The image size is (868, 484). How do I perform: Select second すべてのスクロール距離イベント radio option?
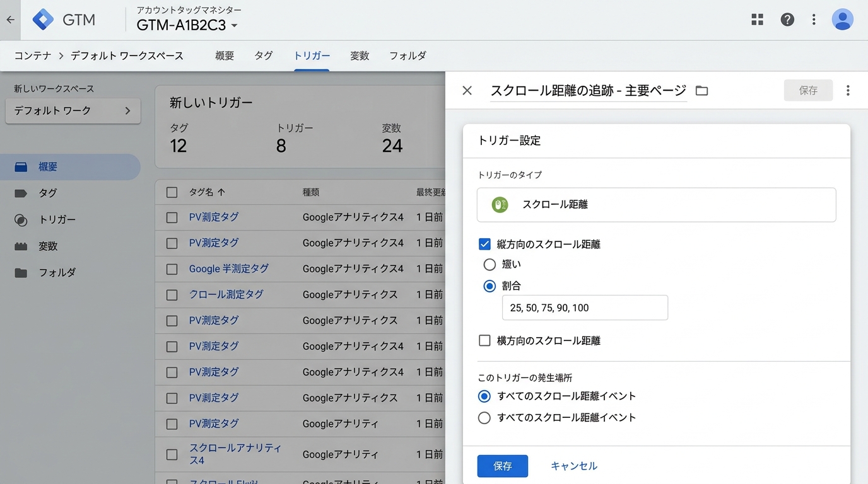click(484, 418)
